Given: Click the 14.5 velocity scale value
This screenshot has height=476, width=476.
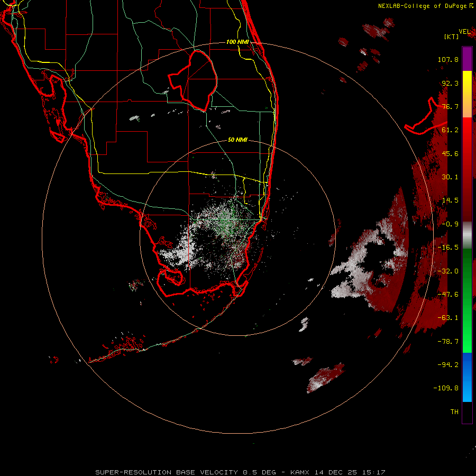Looking at the screenshot, I should 450,200.
